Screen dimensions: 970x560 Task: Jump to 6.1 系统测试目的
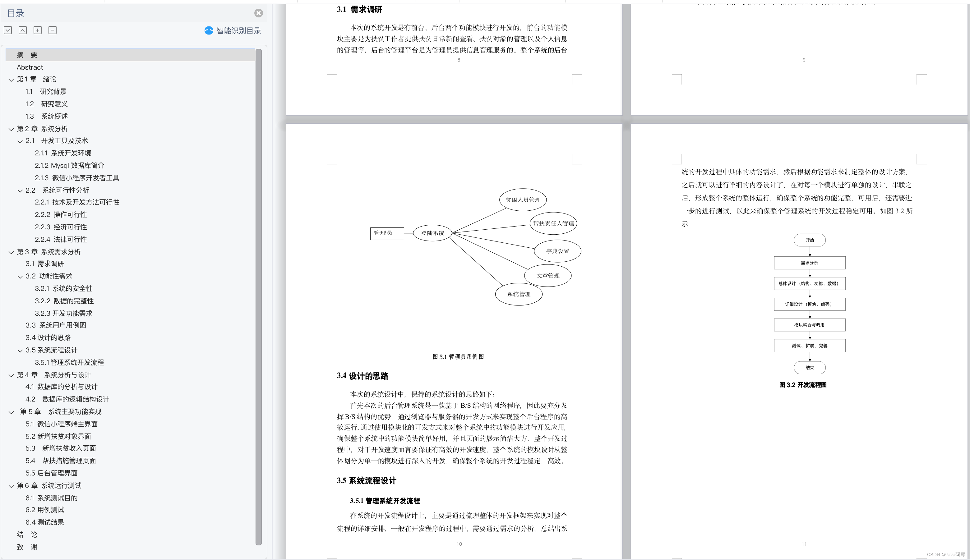click(x=52, y=498)
